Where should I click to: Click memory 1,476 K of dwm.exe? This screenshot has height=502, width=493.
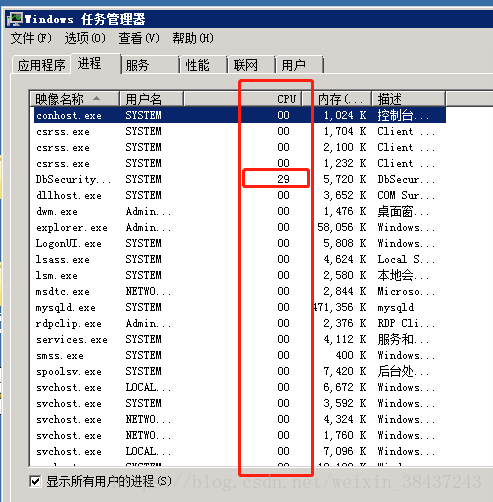345,211
